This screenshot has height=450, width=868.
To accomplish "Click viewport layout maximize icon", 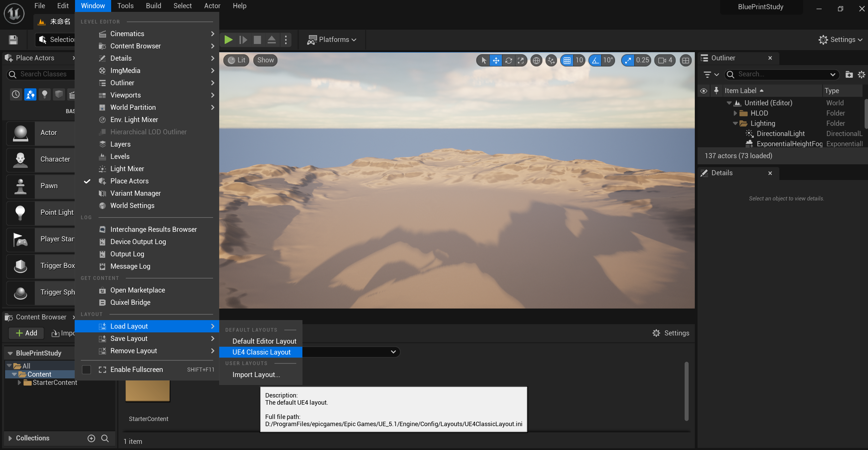I will coord(686,60).
